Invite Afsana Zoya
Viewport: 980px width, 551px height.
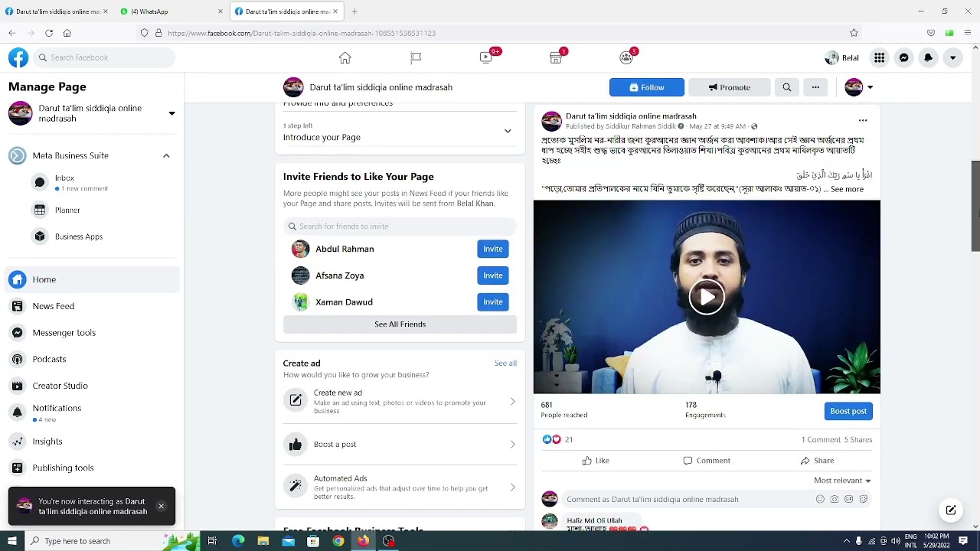click(493, 275)
